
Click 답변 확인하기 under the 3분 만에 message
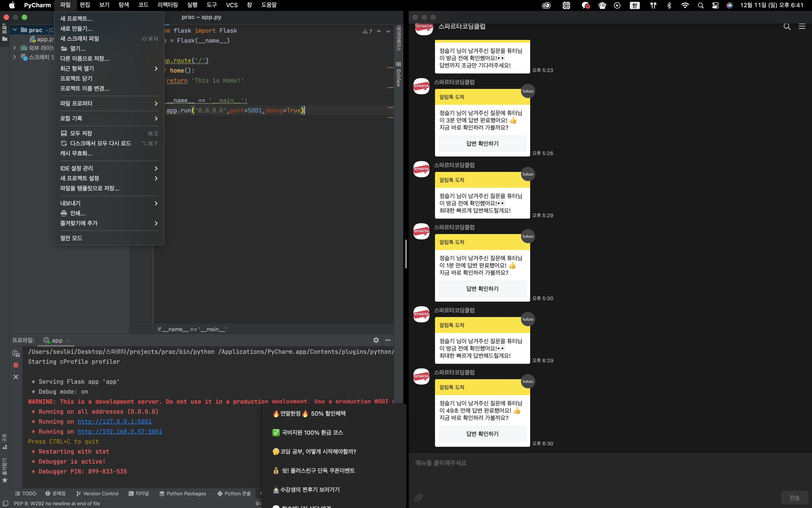pyautogui.click(x=482, y=144)
